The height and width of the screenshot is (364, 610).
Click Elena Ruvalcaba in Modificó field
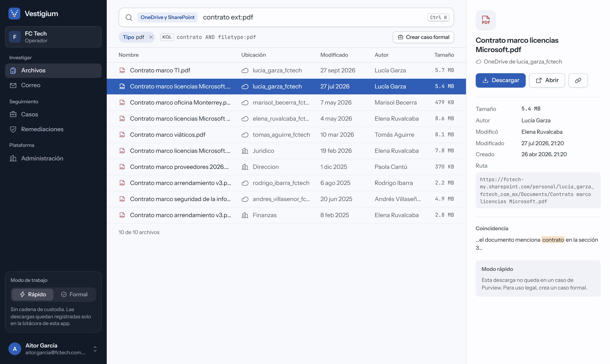542,132
